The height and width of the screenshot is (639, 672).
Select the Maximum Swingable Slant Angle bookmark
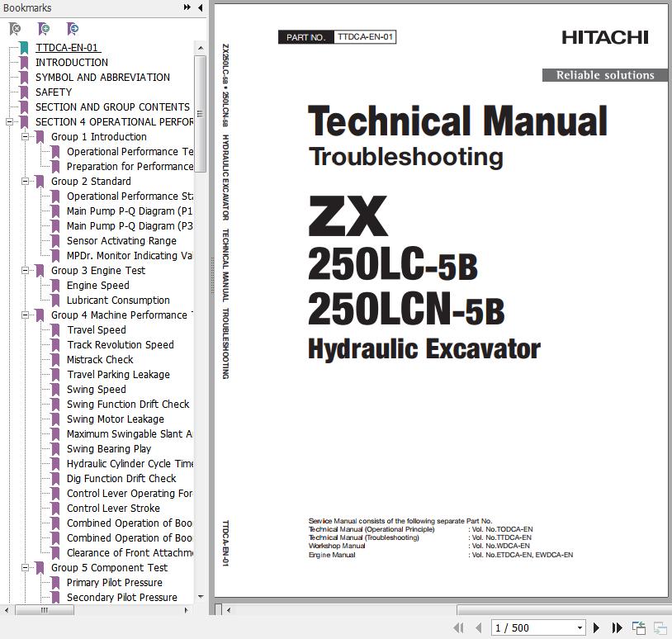coord(130,434)
